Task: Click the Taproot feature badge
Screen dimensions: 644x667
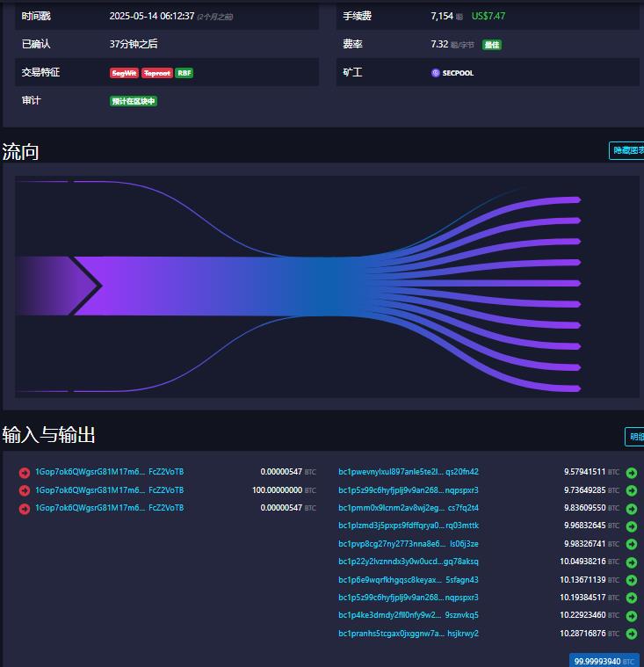Action: point(157,73)
